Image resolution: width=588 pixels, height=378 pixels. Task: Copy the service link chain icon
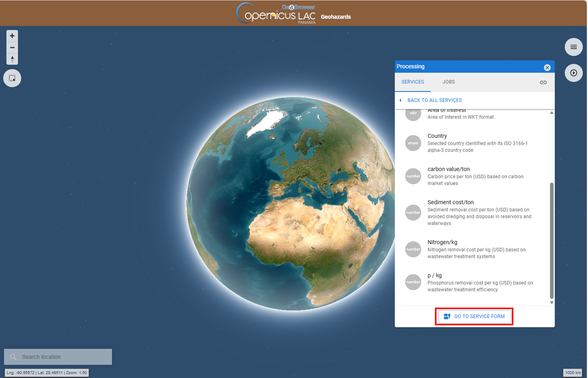(543, 82)
